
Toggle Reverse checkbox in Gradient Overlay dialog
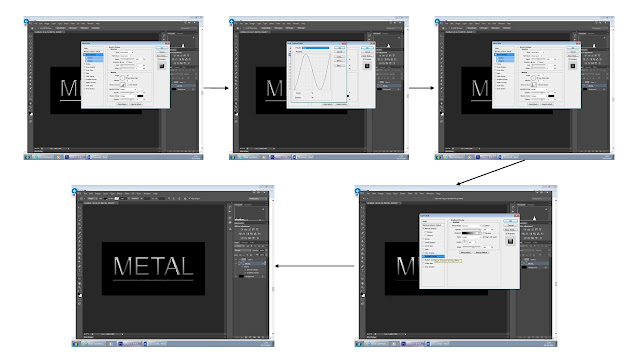pos(484,233)
